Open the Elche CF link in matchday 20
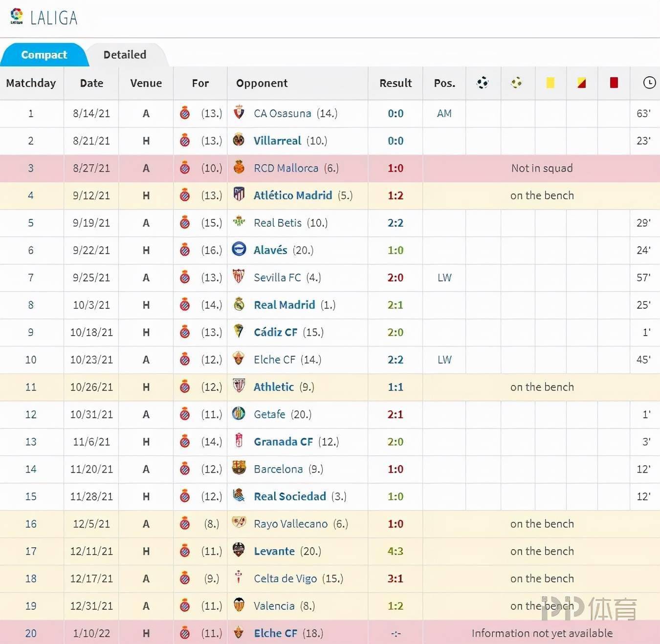660x644 pixels. click(275, 633)
